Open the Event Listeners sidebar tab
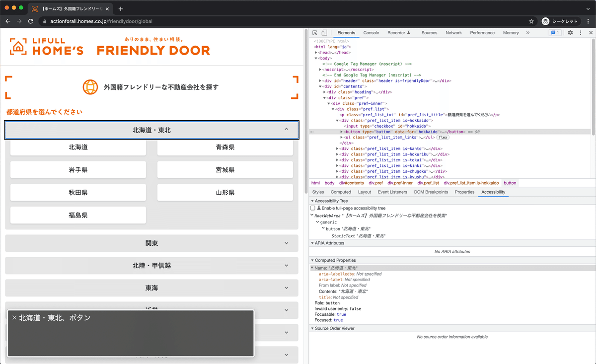Viewport: 596px width, 364px height. point(392,192)
